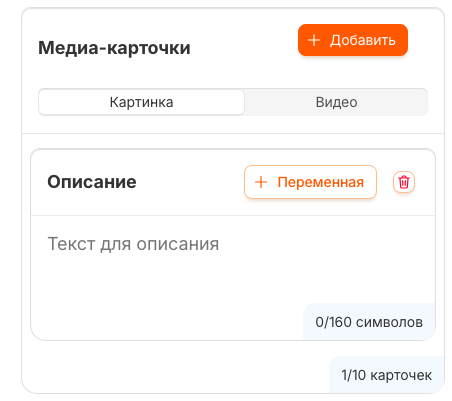Click the Медиа-карточки heading
Image resolution: width=452 pixels, height=401 pixels.
tap(114, 48)
